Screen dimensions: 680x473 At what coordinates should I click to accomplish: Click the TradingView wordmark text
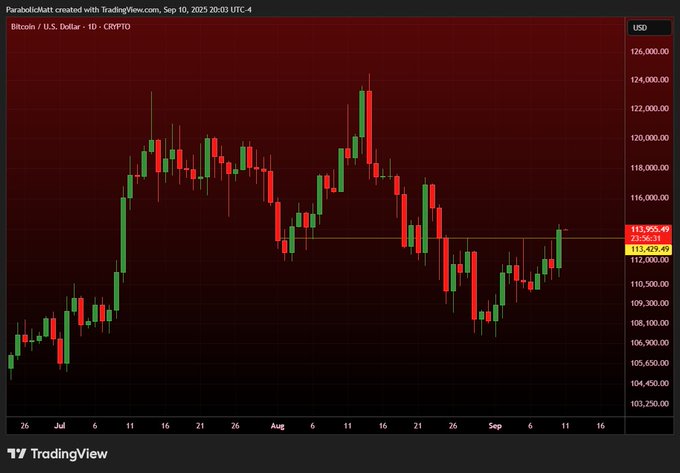[70, 453]
